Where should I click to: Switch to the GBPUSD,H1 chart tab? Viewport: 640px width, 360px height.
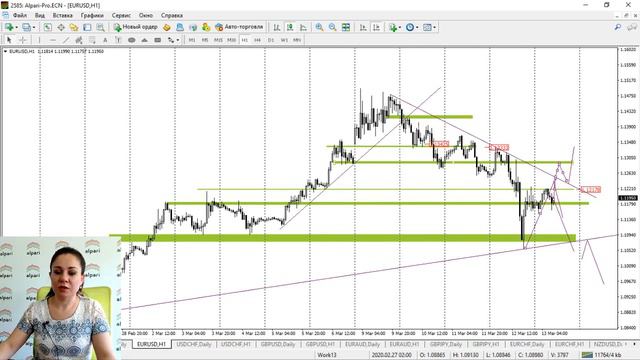pos(320,344)
